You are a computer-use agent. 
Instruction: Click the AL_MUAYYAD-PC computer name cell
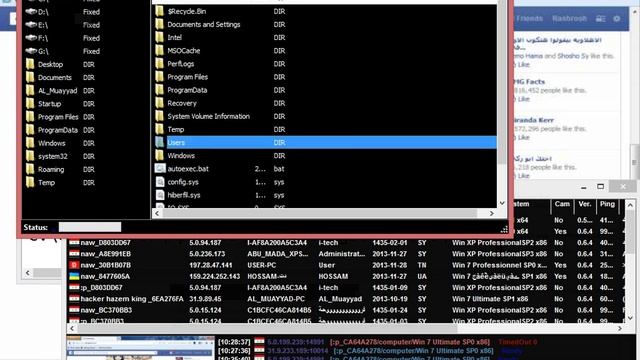276,299
